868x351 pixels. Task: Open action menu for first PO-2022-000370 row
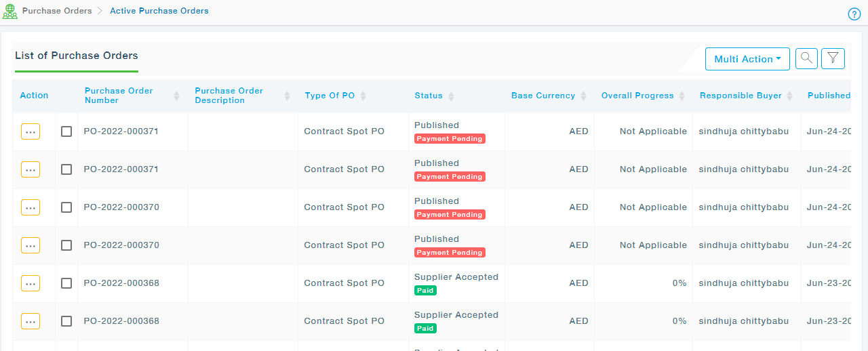[x=31, y=207]
